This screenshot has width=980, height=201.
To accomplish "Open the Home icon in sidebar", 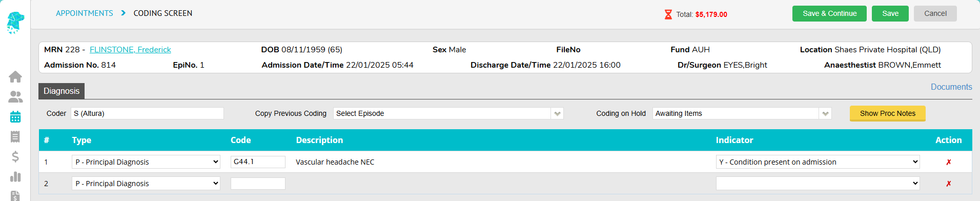I will coord(15,76).
